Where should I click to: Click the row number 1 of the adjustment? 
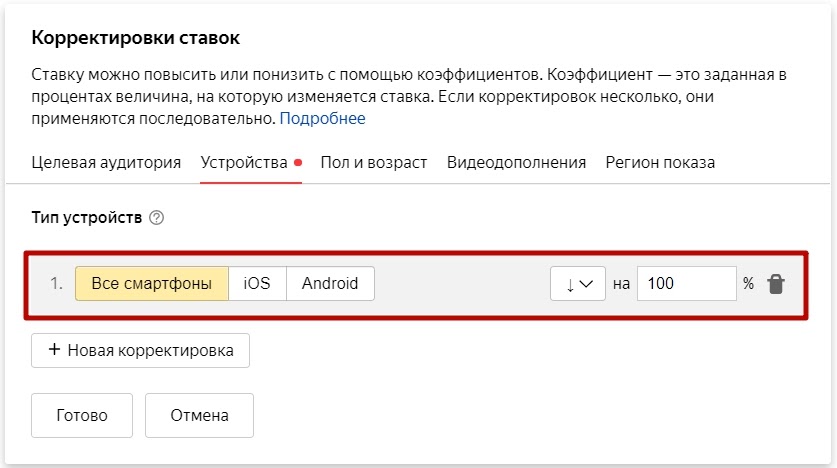(56, 283)
